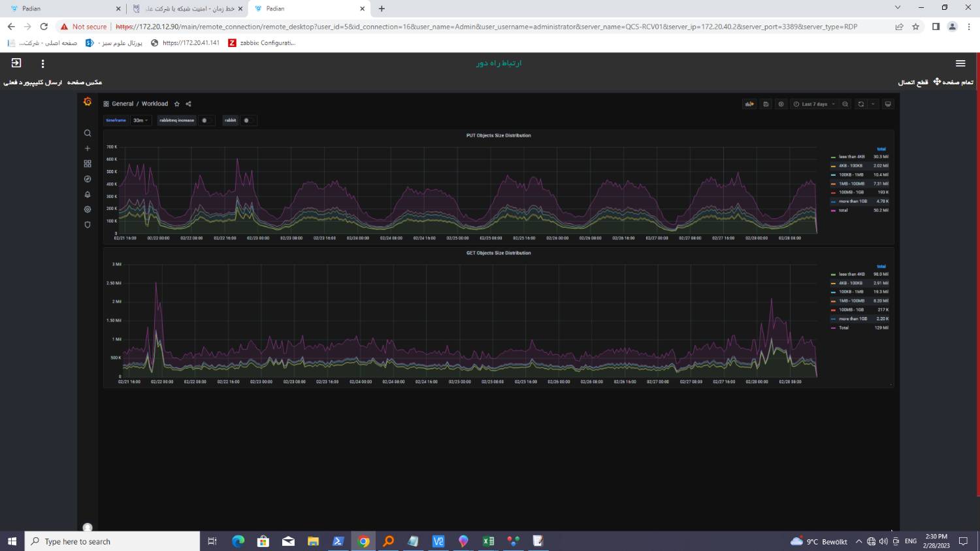Image resolution: width=980 pixels, height=551 pixels.
Task: Open the Padian hamburger menu
Action: [960, 63]
